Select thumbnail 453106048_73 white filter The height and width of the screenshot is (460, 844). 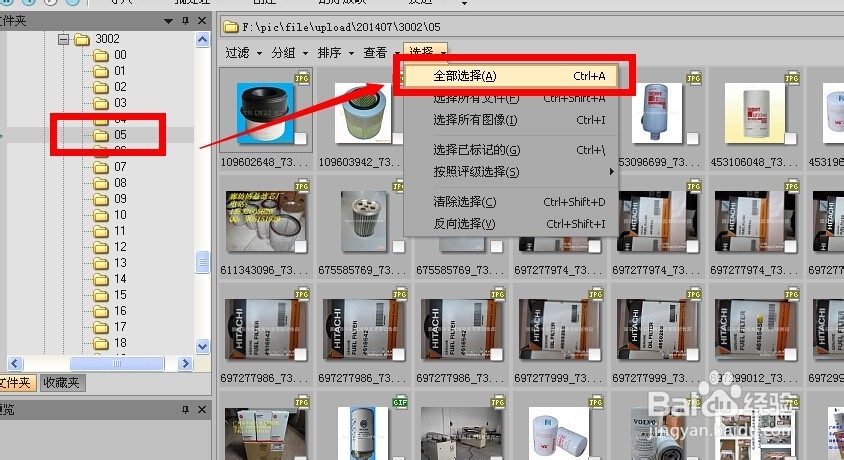(755, 113)
